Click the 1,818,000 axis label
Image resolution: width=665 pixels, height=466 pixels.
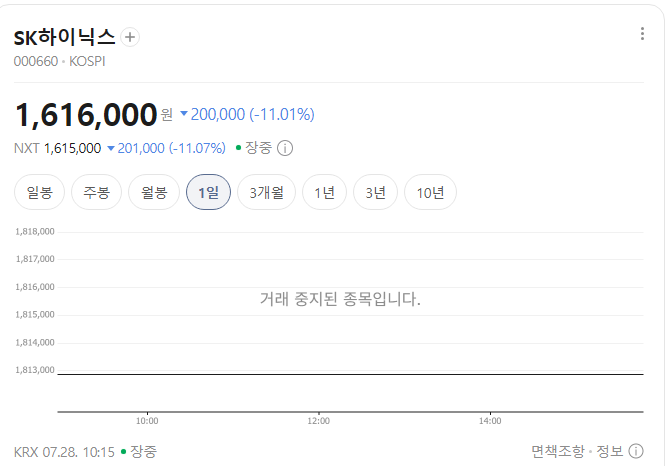pyautogui.click(x=35, y=232)
